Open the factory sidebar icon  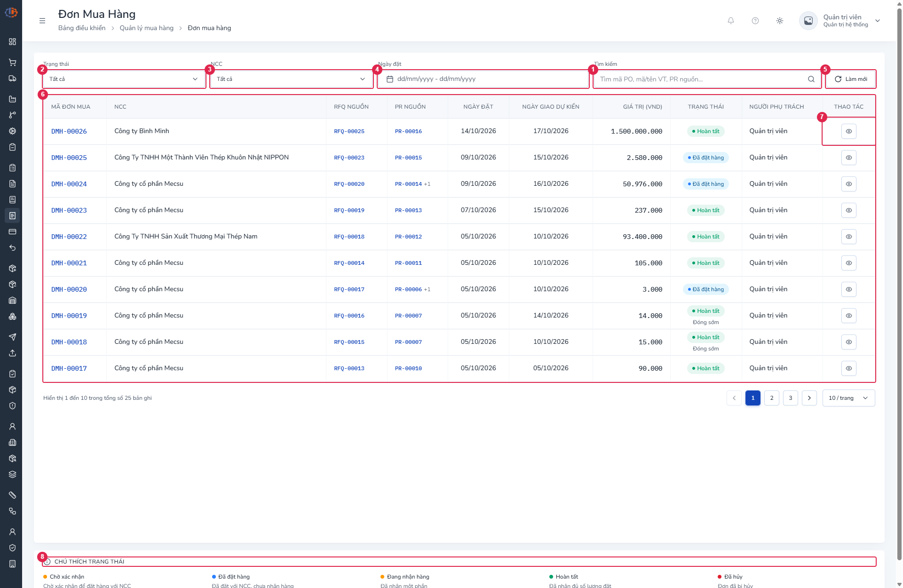tap(13, 99)
